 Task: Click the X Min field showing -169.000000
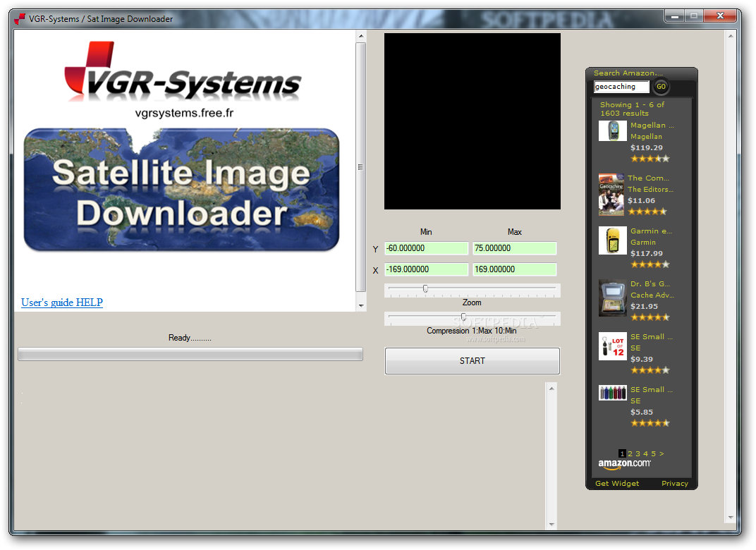point(426,269)
